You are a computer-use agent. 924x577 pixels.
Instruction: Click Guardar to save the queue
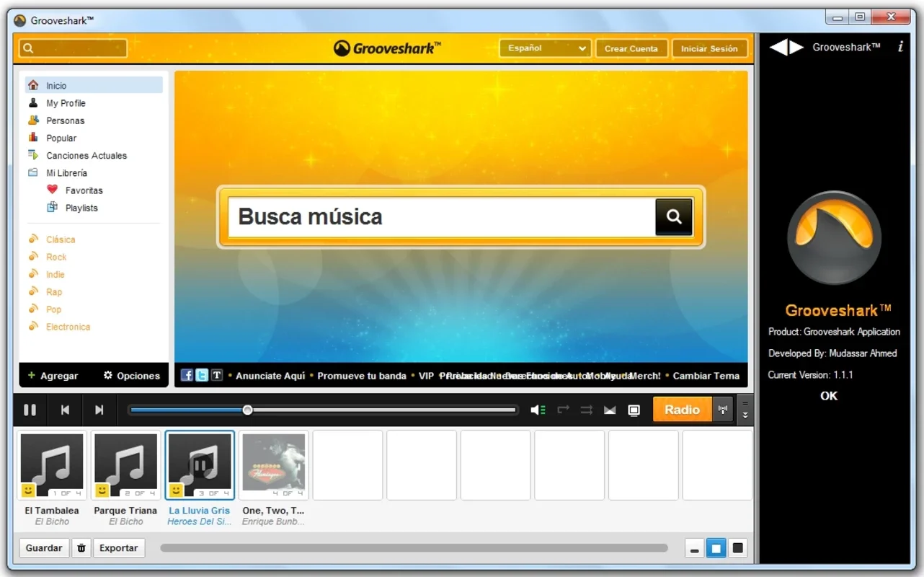pos(44,548)
